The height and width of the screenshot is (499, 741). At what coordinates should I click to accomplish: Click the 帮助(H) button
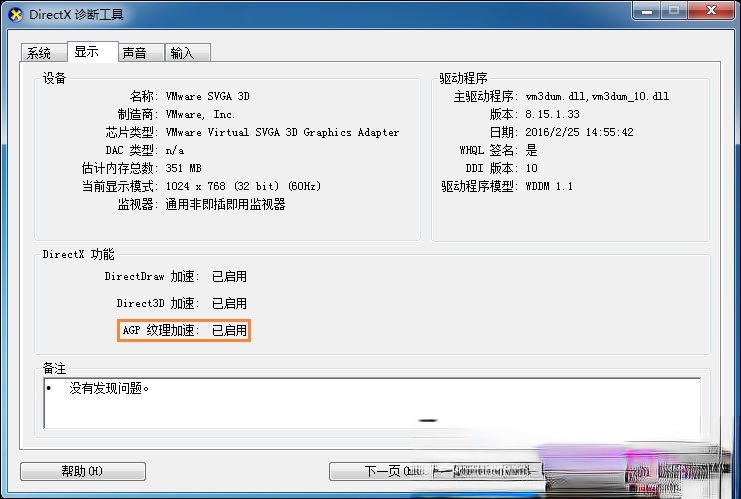coord(83,471)
